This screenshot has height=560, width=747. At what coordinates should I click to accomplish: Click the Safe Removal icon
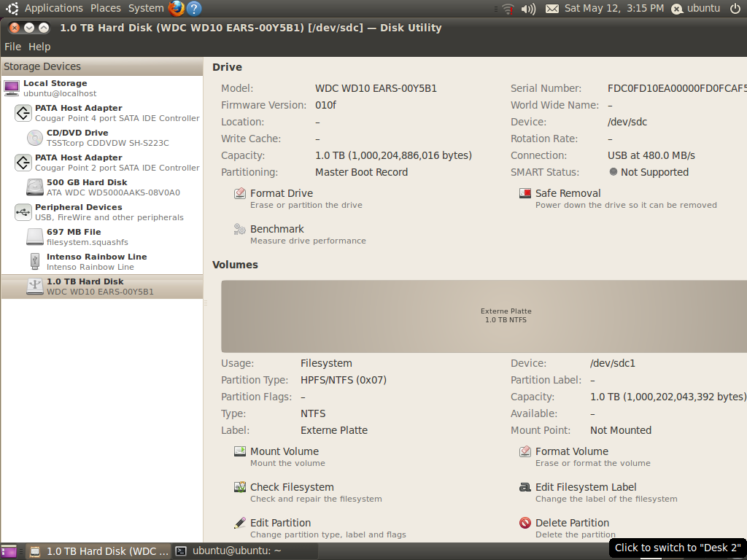click(525, 193)
